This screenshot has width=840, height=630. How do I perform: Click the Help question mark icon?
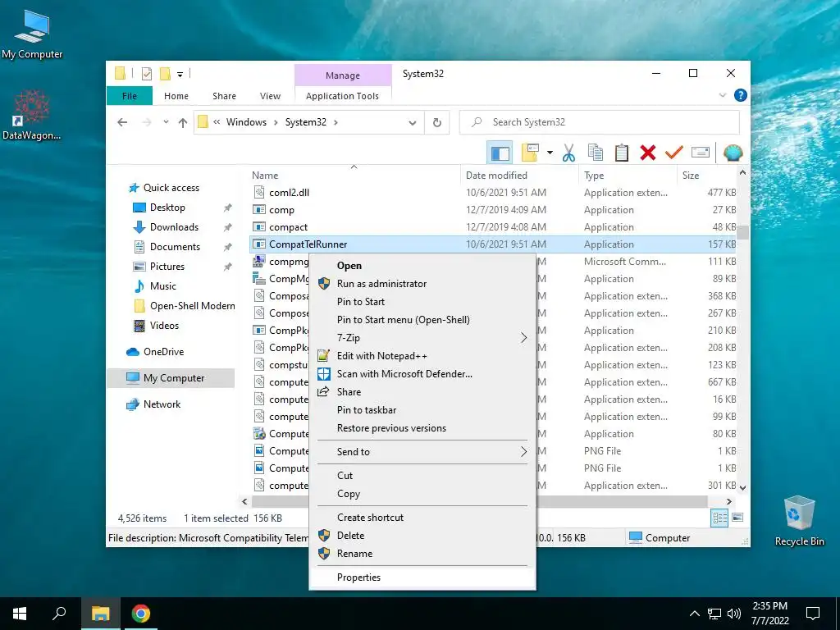click(x=741, y=95)
